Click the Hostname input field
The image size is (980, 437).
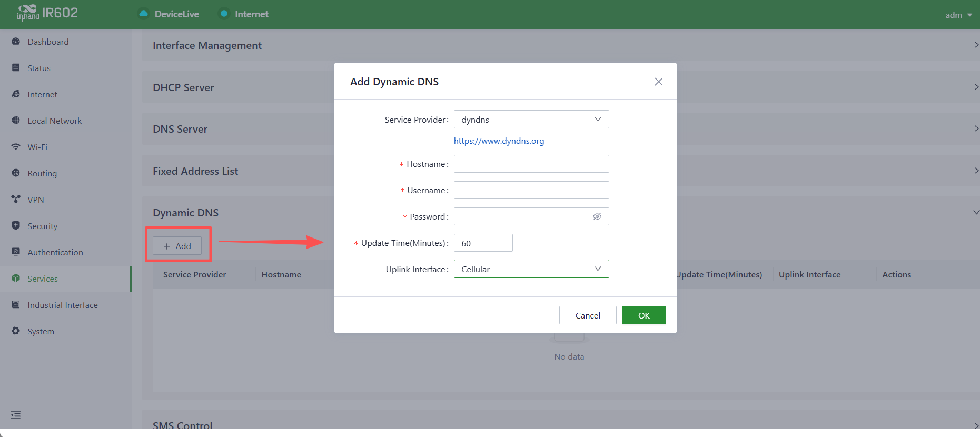click(x=531, y=164)
